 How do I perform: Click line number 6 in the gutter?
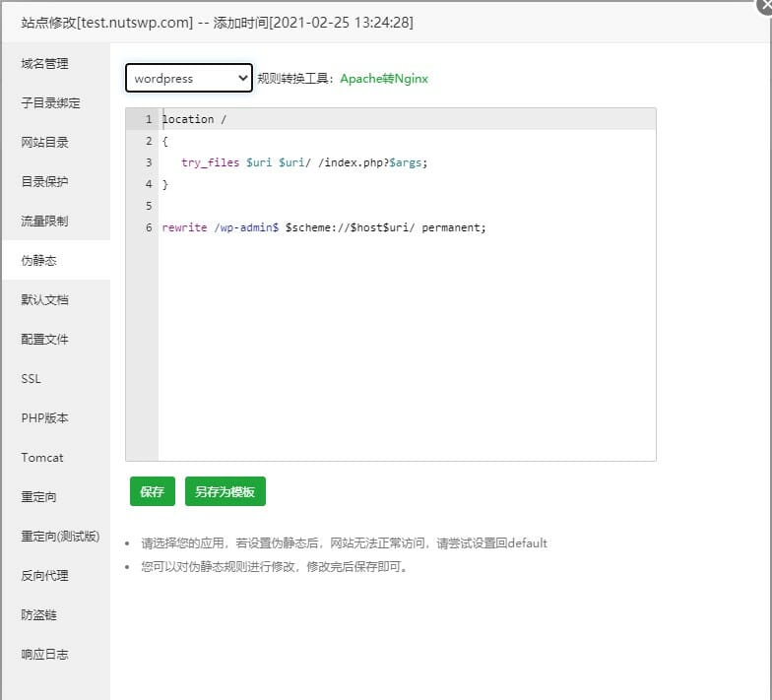[149, 227]
